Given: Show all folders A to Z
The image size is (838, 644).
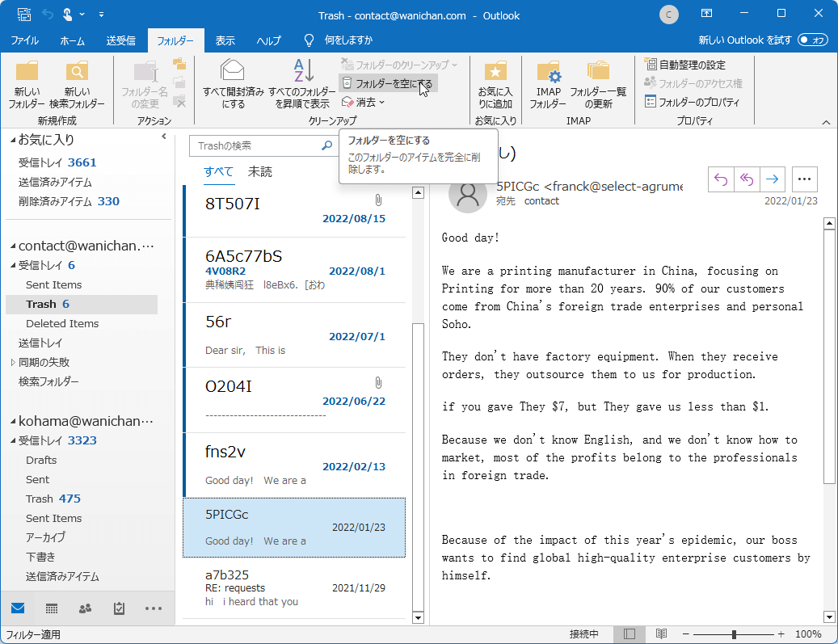Looking at the screenshot, I should pos(302,85).
